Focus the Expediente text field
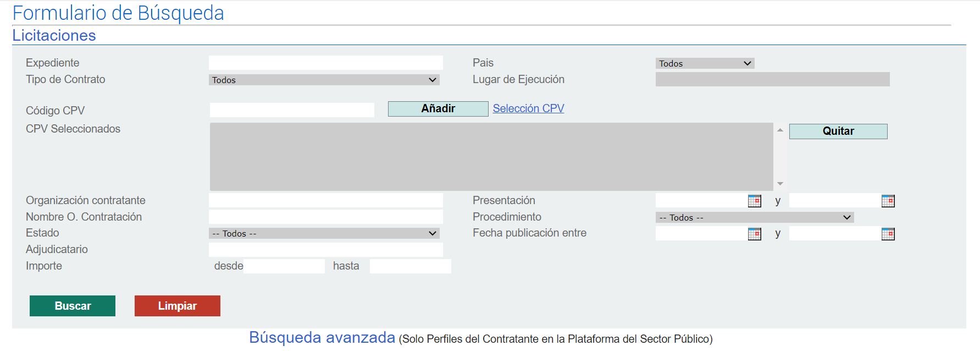The height and width of the screenshot is (351, 980). [325, 63]
